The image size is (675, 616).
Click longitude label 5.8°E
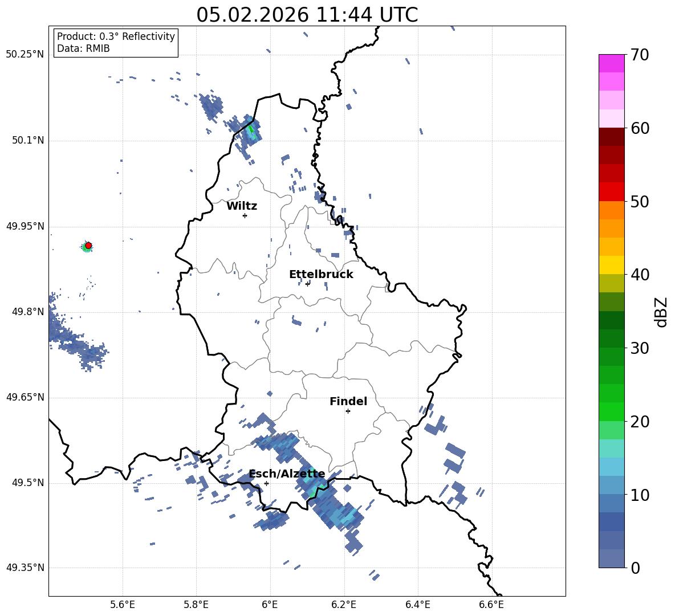[196, 605]
